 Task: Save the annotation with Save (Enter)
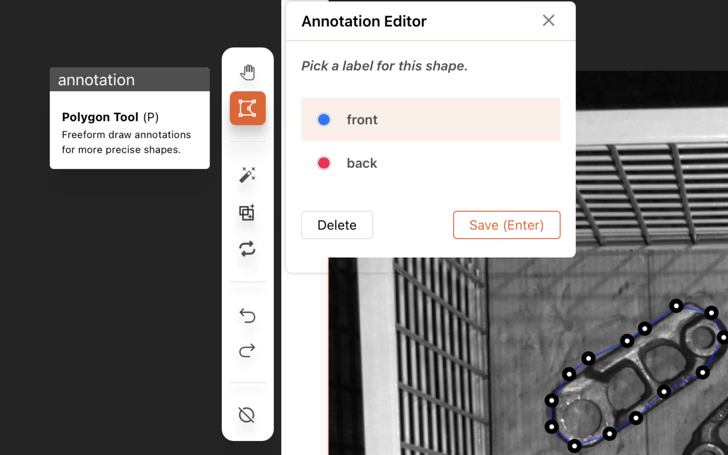click(x=506, y=225)
